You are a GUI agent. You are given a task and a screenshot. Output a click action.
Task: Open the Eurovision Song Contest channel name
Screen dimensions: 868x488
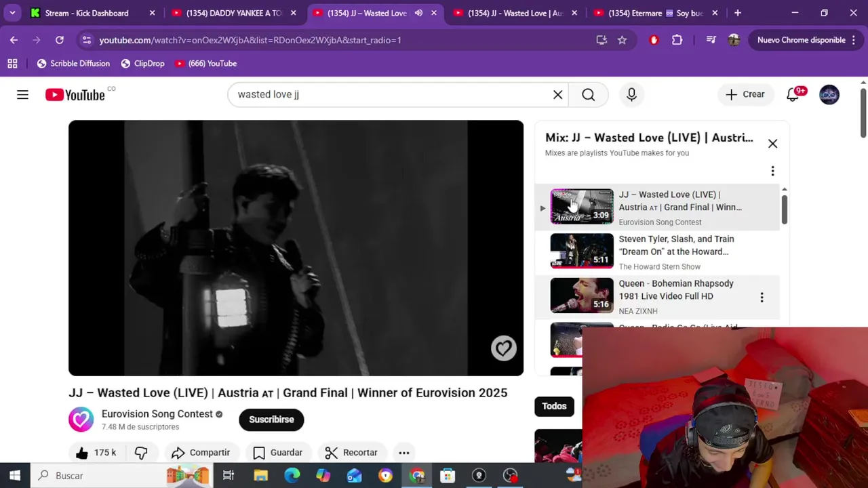tap(157, 414)
